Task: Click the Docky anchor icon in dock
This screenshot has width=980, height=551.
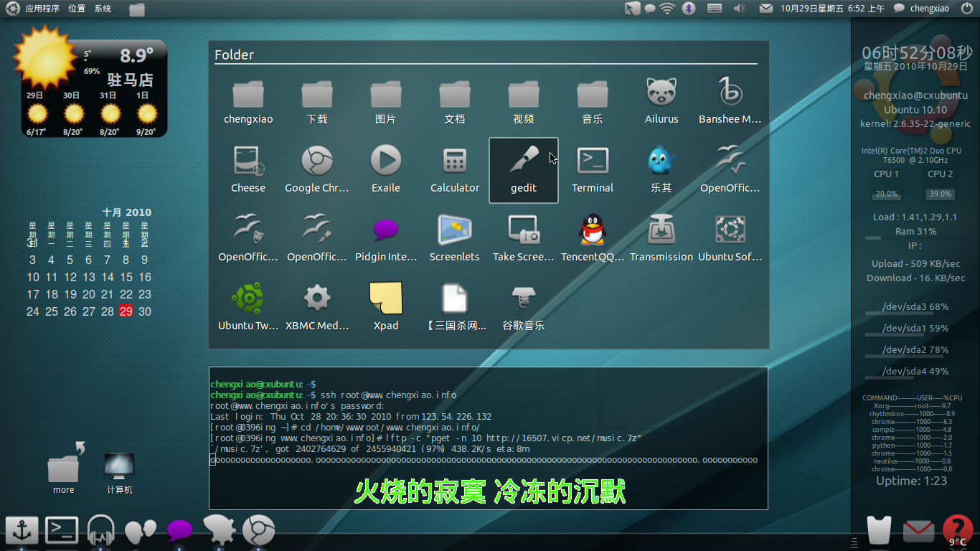Action: (22, 531)
